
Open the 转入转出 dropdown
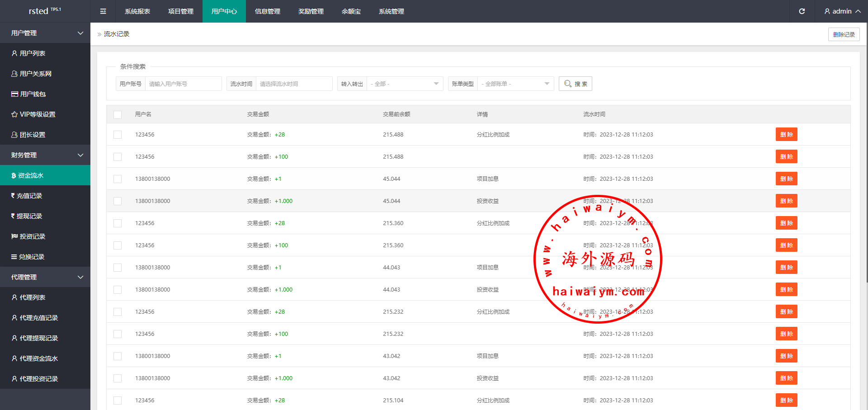coord(405,84)
